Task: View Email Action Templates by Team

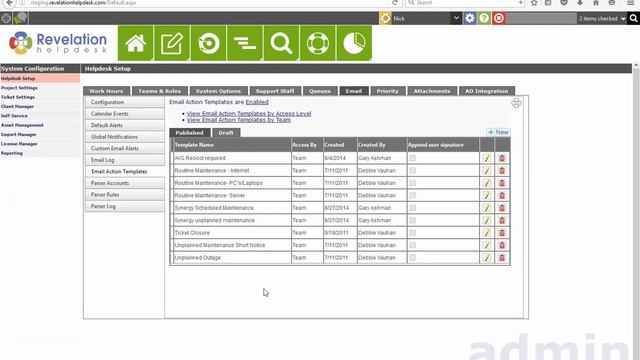Action: click(x=239, y=120)
